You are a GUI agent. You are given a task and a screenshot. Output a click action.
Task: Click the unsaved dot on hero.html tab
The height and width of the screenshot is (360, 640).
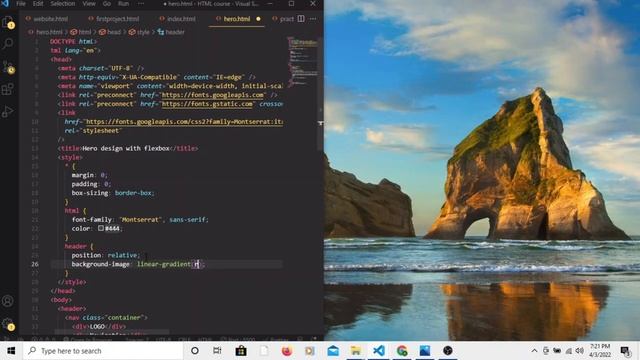258,19
